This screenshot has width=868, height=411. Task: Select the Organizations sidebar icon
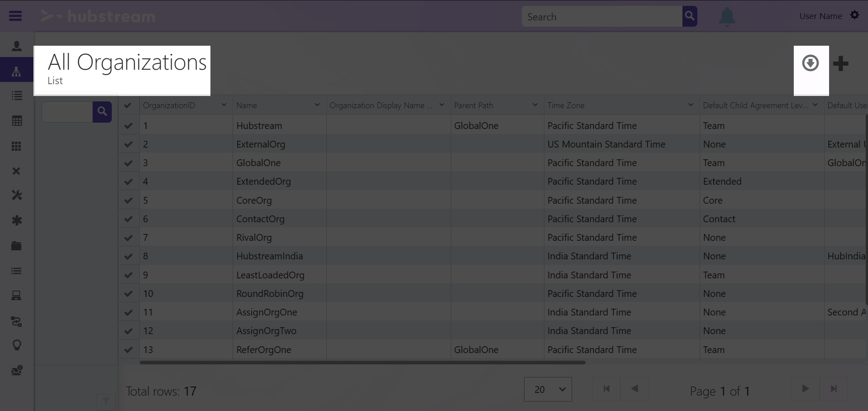pos(16,70)
